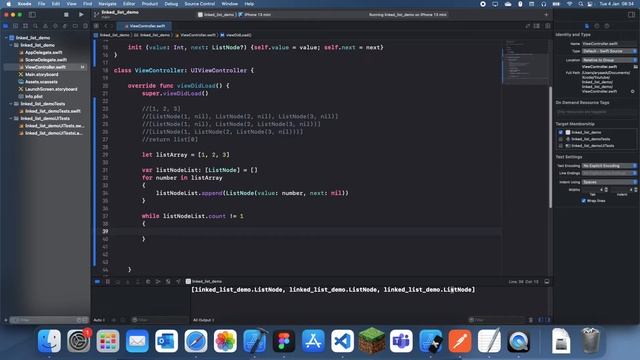Select the ViewController.swift editor tab

click(x=144, y=26)
